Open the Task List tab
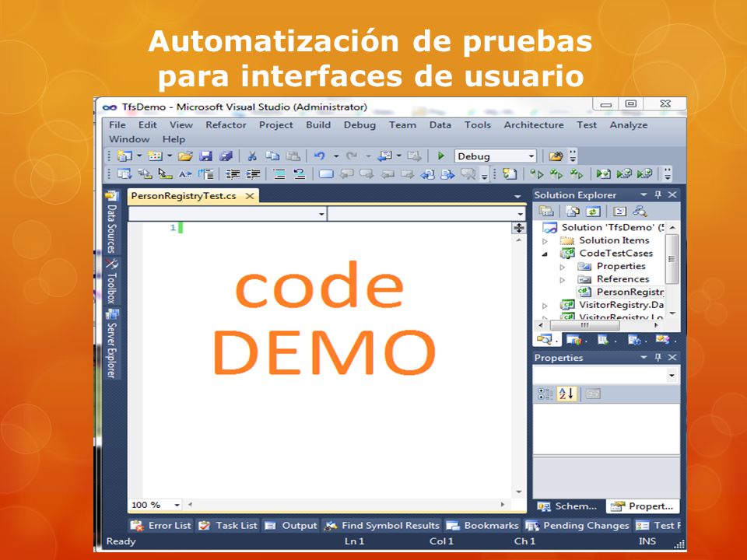The image size is (747, 560). [228, 526]
